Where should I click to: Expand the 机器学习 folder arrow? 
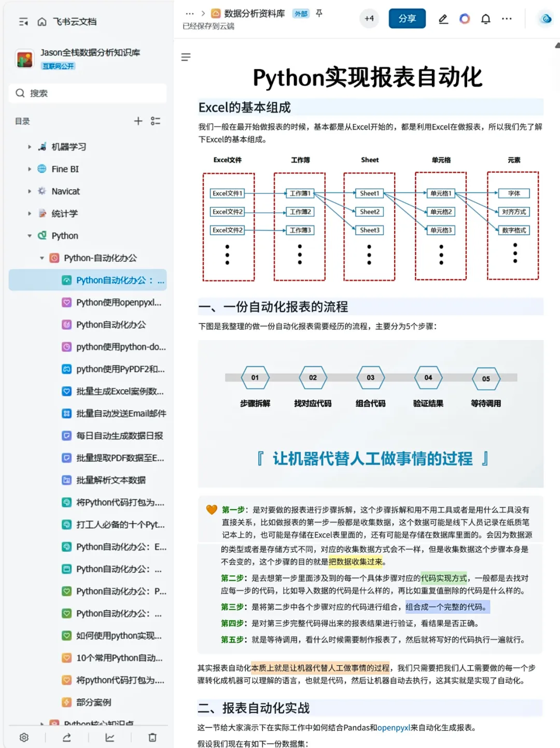[30, 147]
